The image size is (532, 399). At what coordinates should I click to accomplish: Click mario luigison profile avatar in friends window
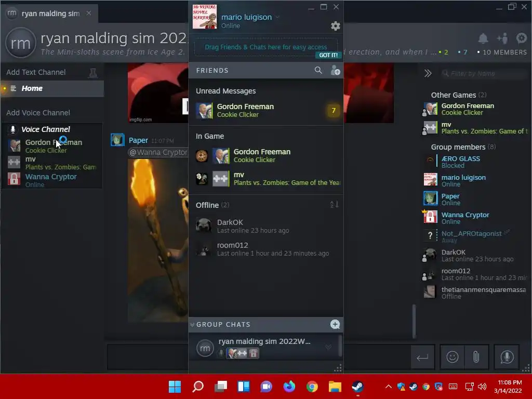pyautogui.click(x=205, y=17)
